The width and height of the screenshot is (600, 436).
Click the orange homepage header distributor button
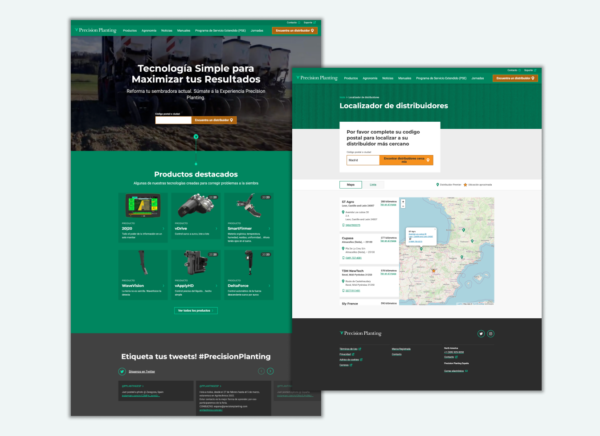(x=295, y=31)
